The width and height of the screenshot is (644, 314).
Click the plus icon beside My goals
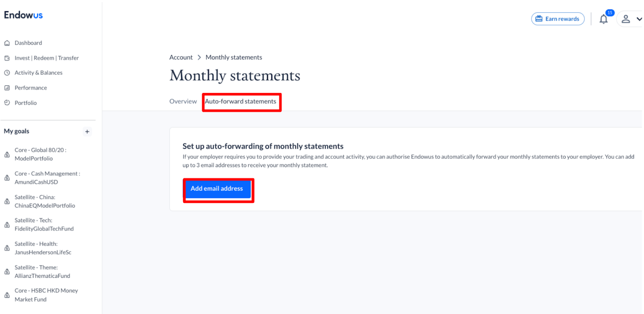87,132
